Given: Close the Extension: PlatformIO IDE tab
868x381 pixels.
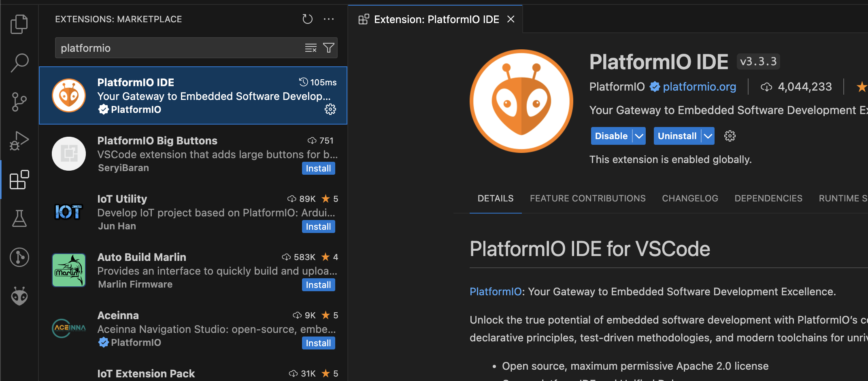Looking at the screenshot, I should coord(511,19).
